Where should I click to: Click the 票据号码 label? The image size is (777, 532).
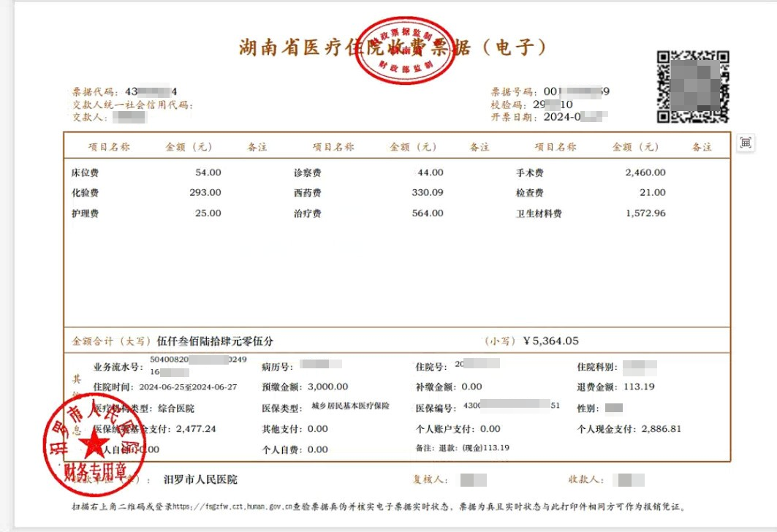[x=513, y=91]
